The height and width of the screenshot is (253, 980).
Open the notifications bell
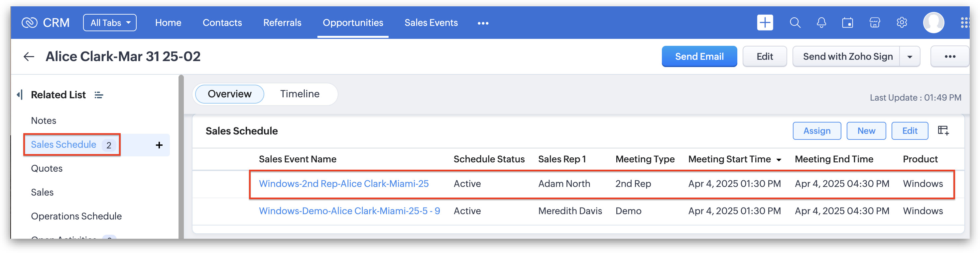click(821, 23)
